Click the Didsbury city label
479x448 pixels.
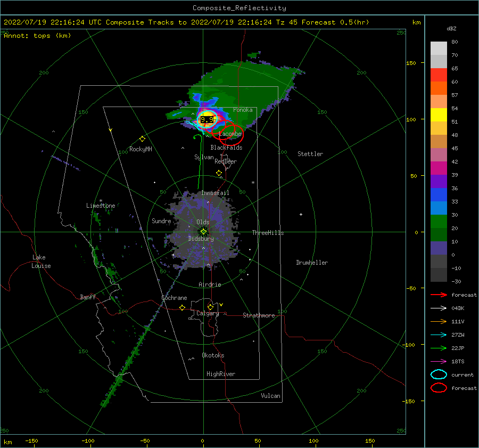(201, 239)
